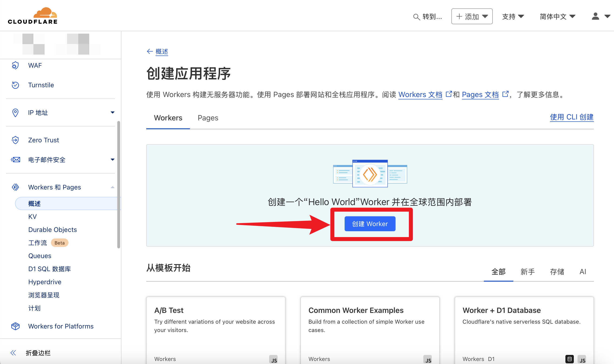Select the 新手 template filter tab
614x364 pixels.
coord(528,272)
